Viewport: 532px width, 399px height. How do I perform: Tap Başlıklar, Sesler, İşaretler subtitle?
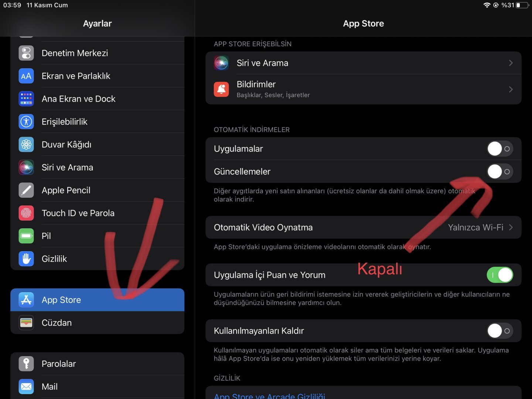(273, 95)
